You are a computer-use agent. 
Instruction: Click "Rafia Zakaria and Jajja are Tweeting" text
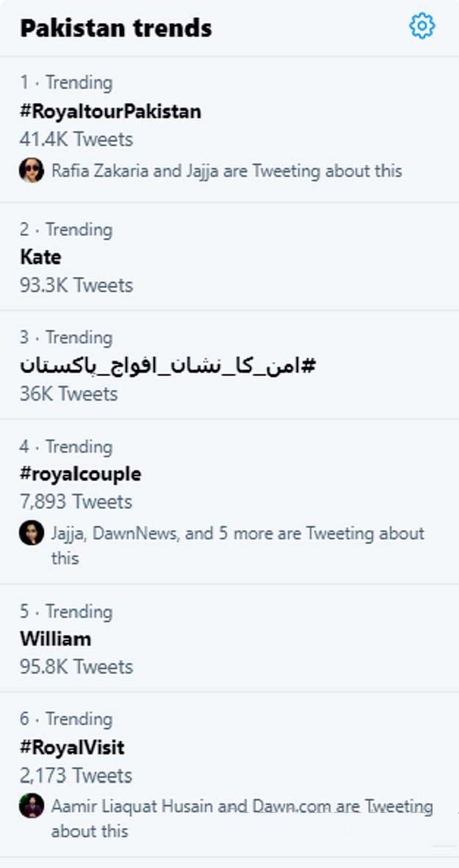pyautogui.click(x=226, y=171)
